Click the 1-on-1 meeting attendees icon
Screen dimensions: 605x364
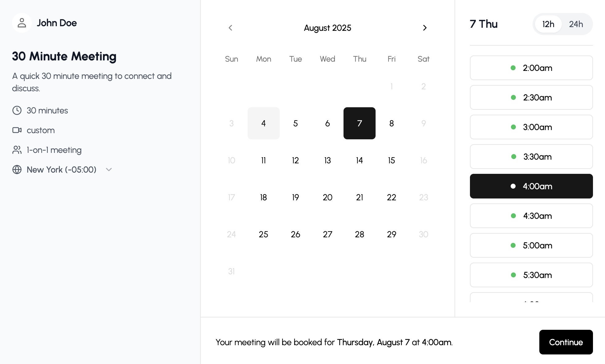pyautogui.click(x=17, y=150)
